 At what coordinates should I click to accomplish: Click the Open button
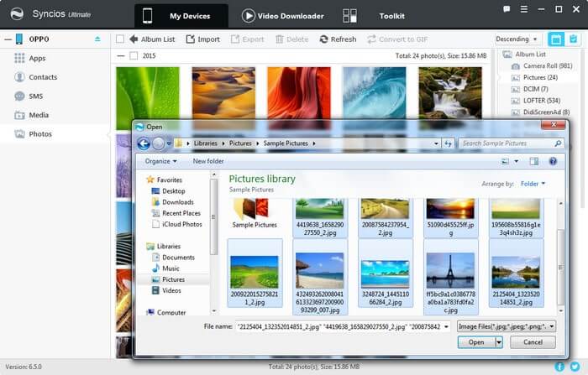pos(476,342)
